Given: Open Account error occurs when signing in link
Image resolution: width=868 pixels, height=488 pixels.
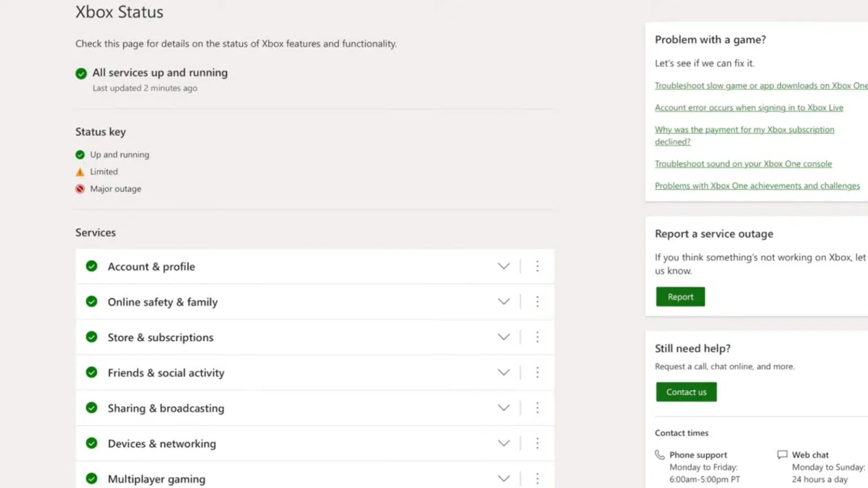Looking at the screenshot, I should [x=749, y=108].
